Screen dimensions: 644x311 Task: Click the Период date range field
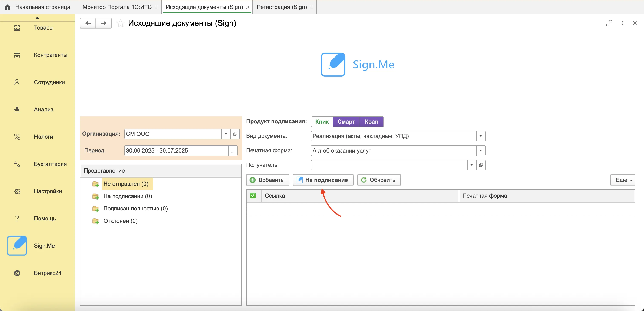point(177,151)
